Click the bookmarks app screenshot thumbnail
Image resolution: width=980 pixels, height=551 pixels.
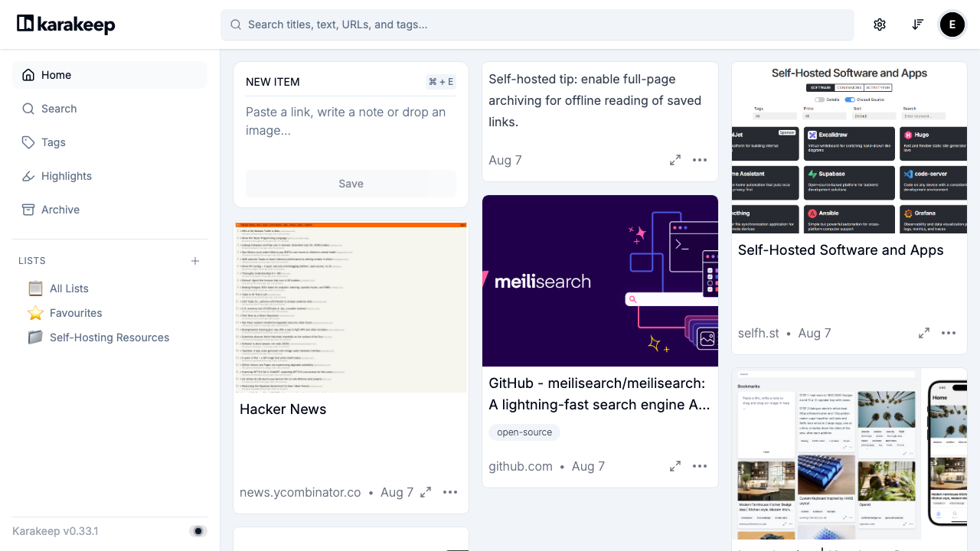pos(849,454)
